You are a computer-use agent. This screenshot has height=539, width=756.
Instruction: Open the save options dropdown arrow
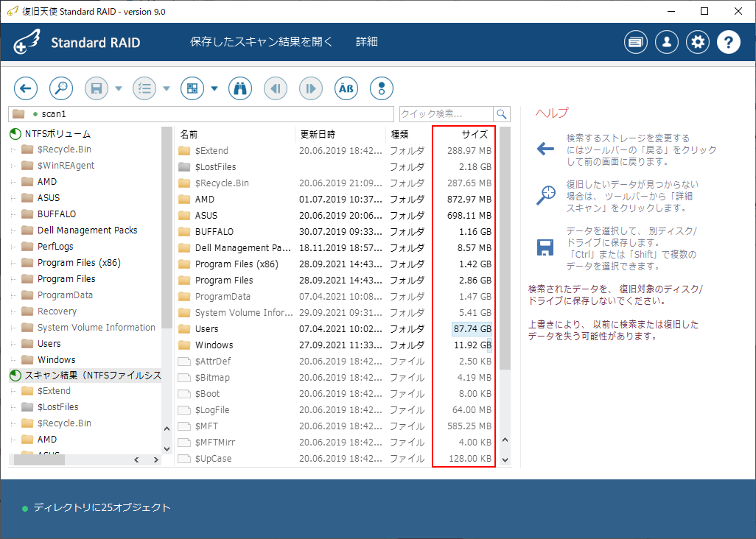(119, 88)
